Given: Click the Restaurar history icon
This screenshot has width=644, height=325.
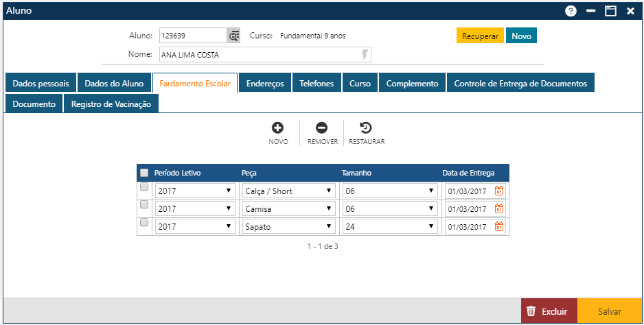Looking at the screenshot, I should 366,128.
